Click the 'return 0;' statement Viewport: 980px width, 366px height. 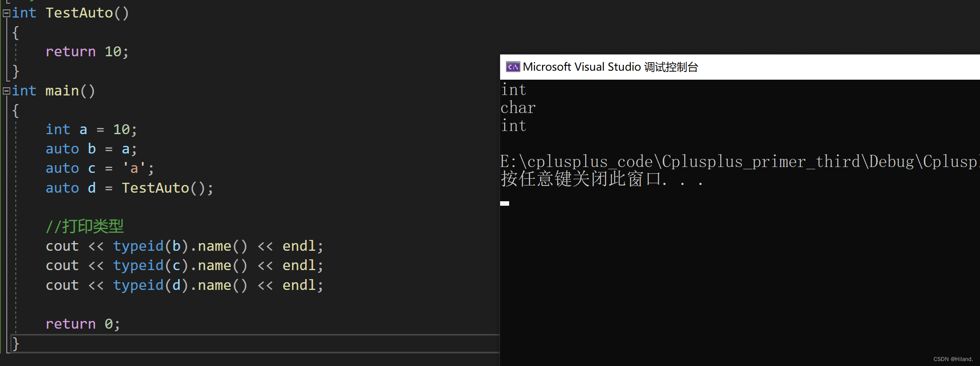coord(83,324)
